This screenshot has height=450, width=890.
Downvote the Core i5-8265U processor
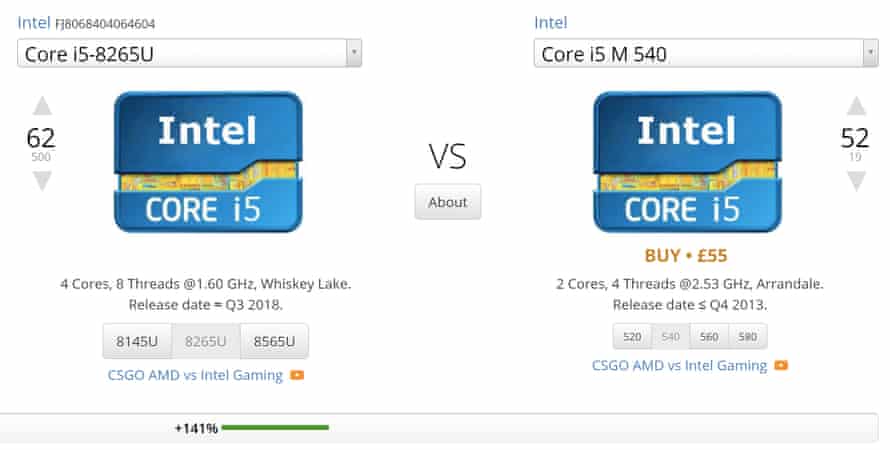click(41, 181)
